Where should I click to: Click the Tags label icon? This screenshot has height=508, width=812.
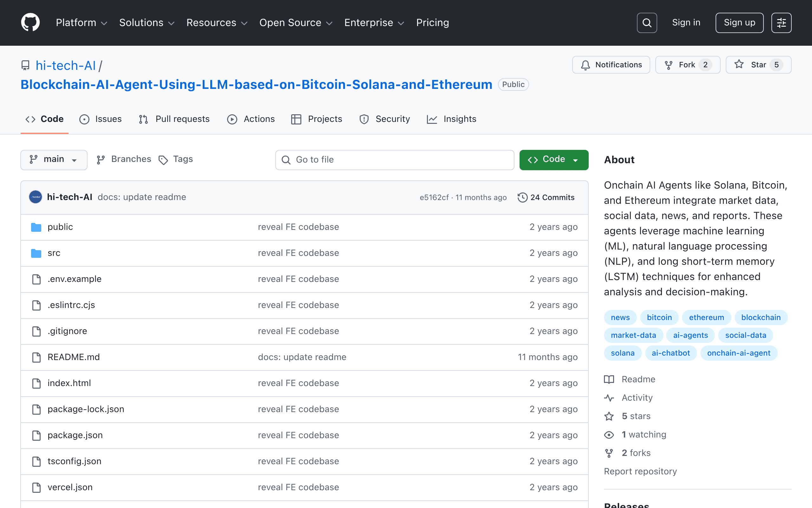pyautogui.click(x=163, y=160)
